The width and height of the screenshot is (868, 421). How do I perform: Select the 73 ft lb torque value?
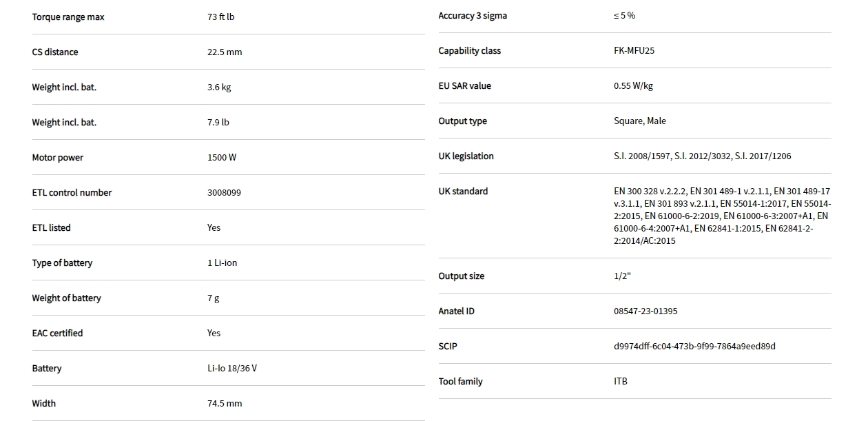[x=220, y=17]
